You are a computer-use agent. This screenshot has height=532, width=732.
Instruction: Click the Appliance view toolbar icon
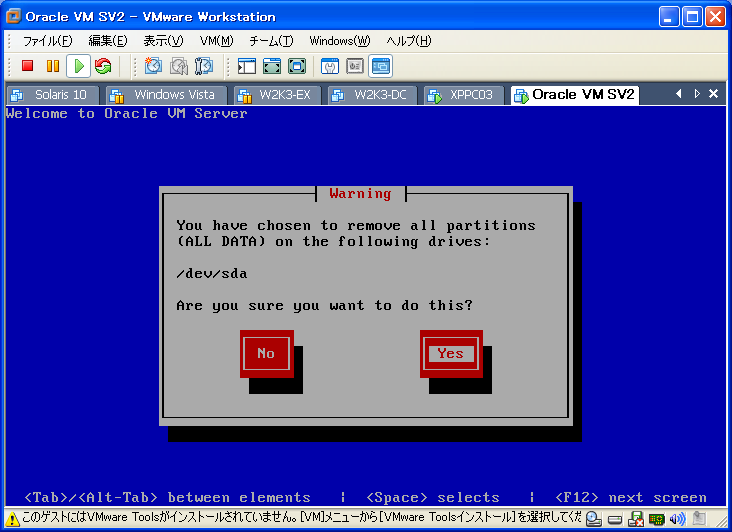click(355, 66)
